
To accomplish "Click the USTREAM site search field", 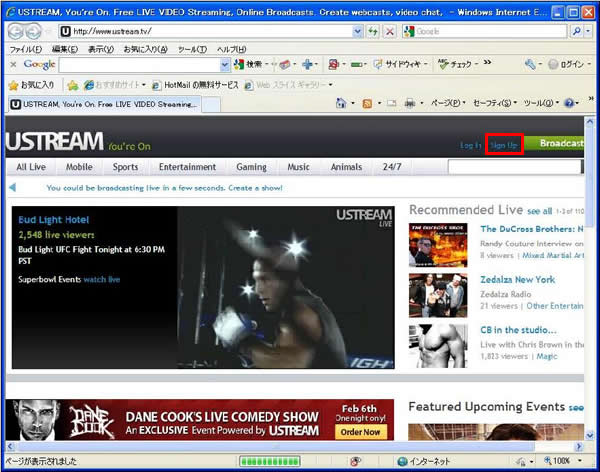I will point(515,167).
